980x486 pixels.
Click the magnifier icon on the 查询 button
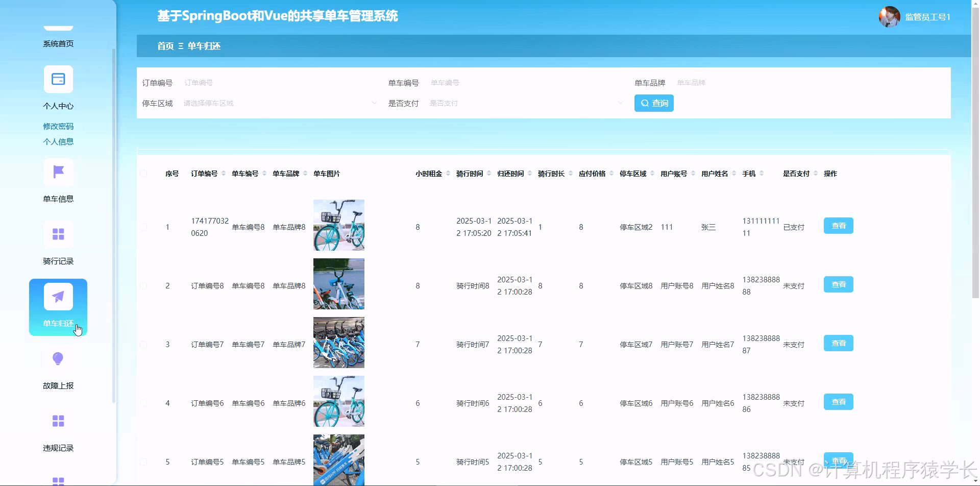pyautogui.click(x=645, y=103)
